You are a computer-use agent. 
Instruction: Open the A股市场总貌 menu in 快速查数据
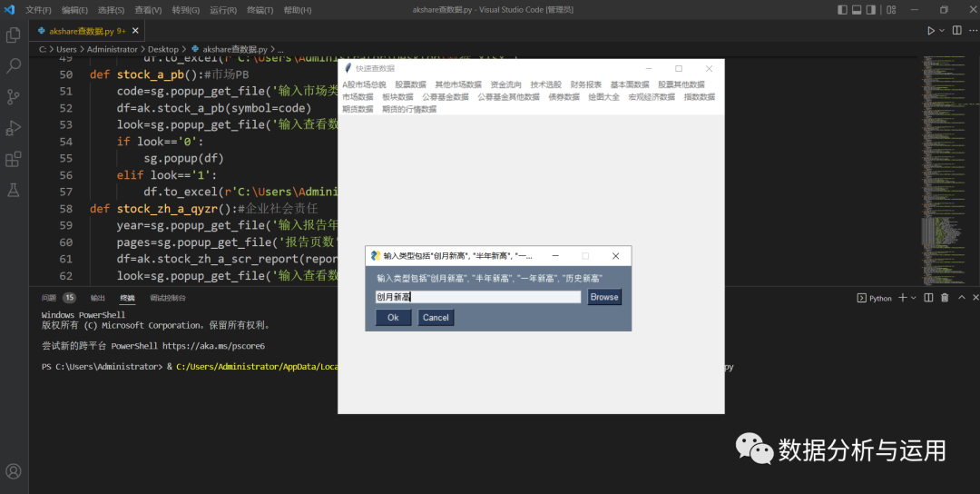(x=365, y=84)
